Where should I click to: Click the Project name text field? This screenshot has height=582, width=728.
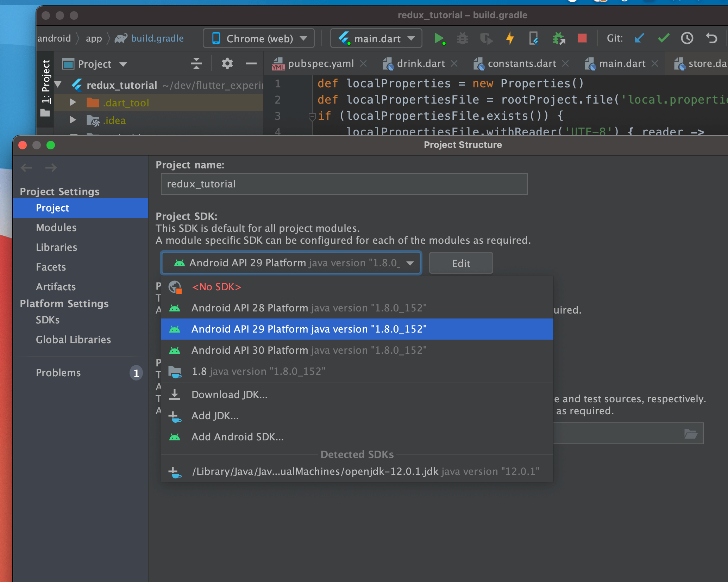344,184
